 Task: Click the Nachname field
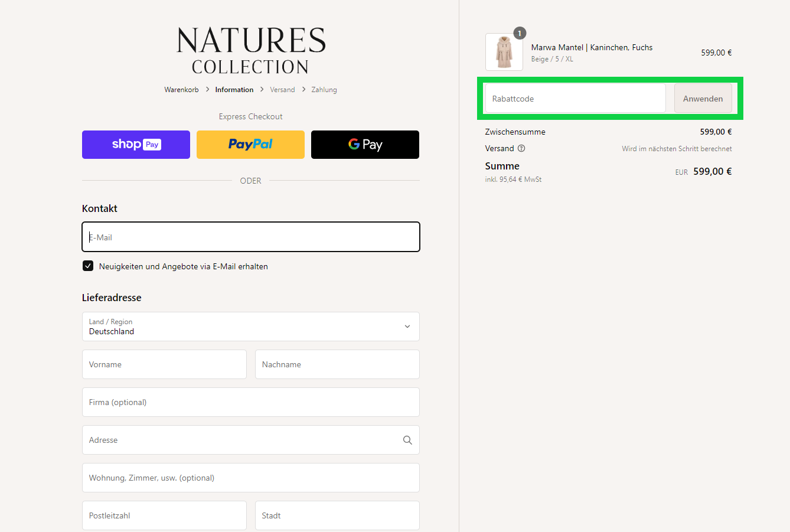pos(337,364)
